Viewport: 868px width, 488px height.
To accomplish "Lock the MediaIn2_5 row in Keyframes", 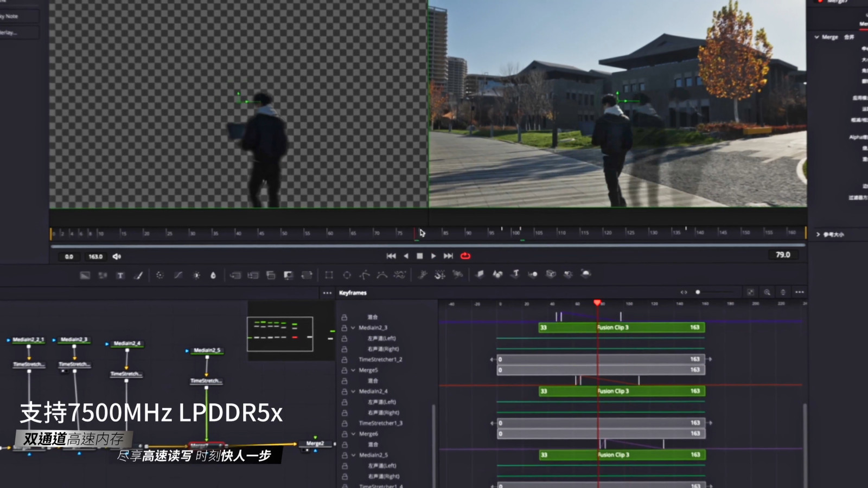I will 344,455.
